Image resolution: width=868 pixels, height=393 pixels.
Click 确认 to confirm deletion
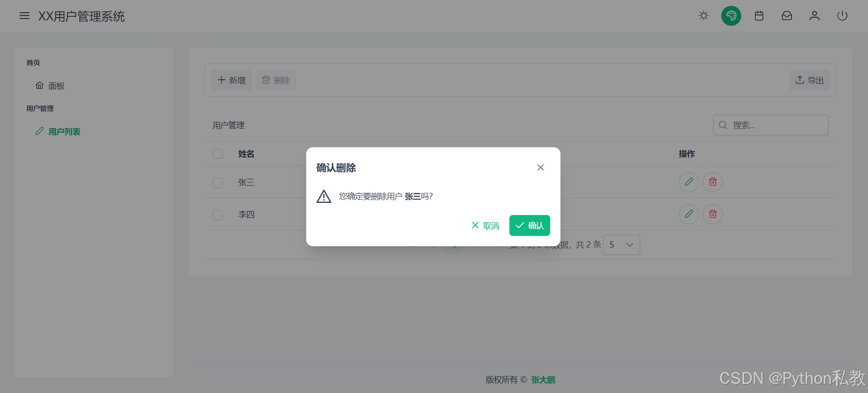click(530, 225)
